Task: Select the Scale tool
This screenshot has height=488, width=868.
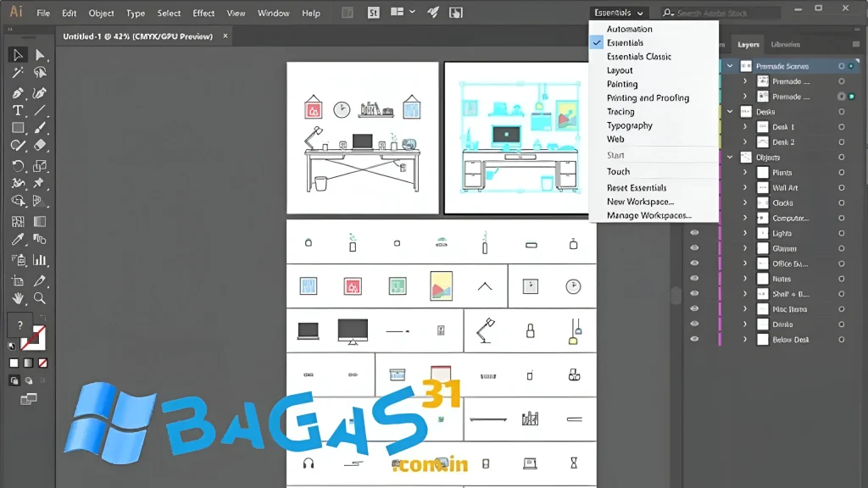Action: [39, 165]
